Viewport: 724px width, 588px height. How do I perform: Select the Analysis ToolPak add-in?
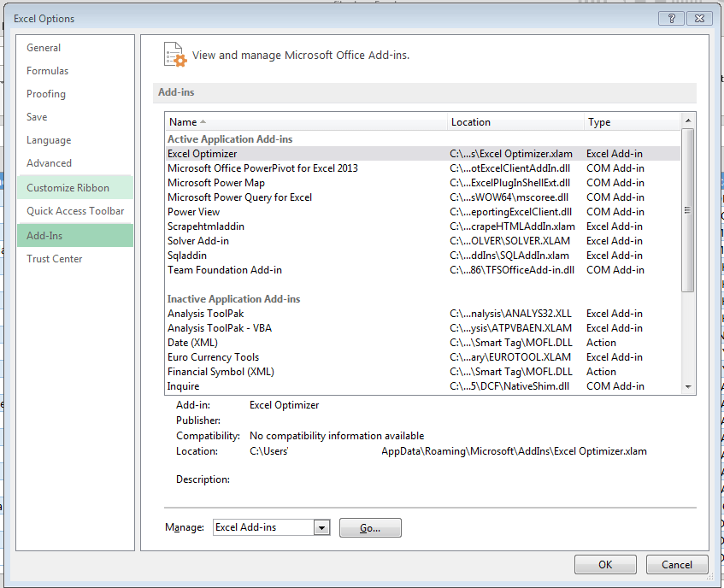[422, 314]
